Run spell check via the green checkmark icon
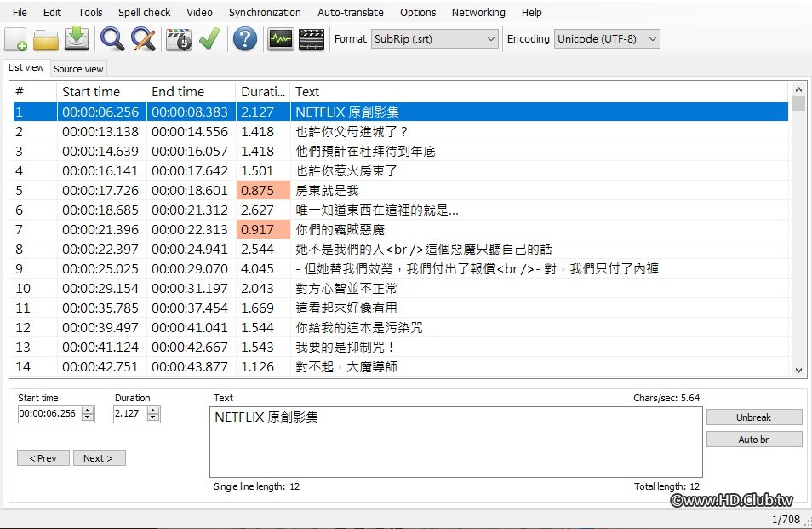The height and width of the screenshot is (529, 812). [x=209, y=39]
